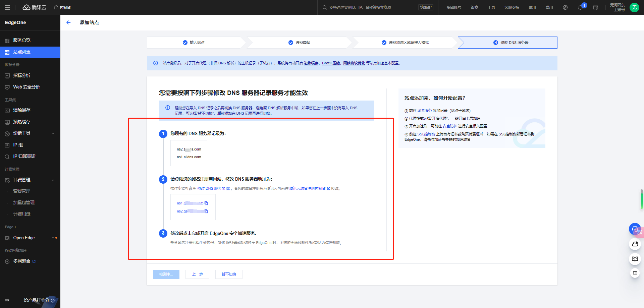Click the 暂不切换 button
644x308 pixels.
click(229, 274)
